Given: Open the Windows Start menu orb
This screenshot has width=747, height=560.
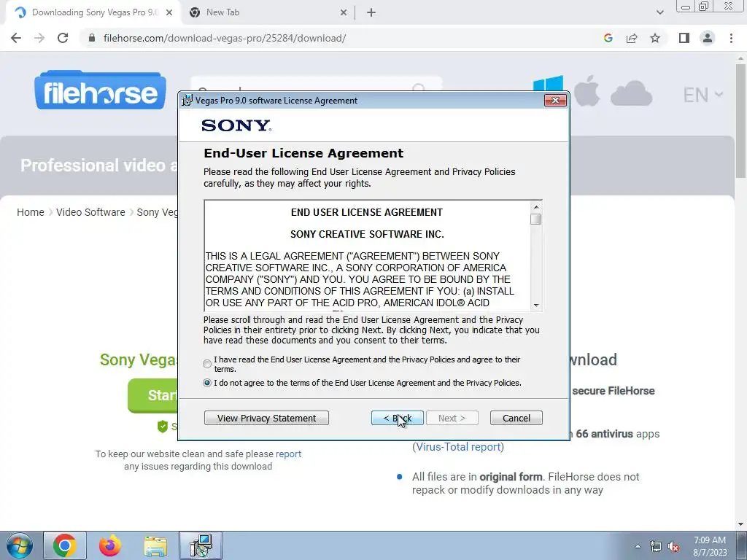Looking at the screenshot, I should 20,546.
